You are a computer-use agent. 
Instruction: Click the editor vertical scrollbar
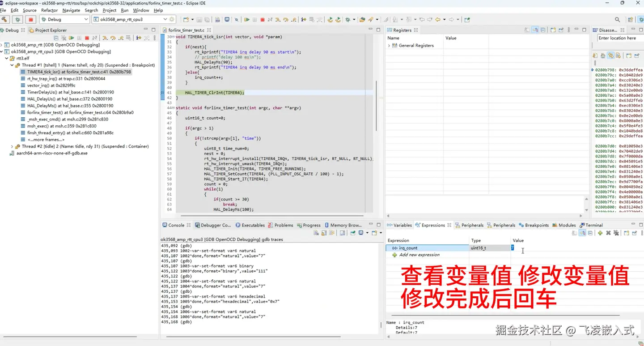pos(376,106)
